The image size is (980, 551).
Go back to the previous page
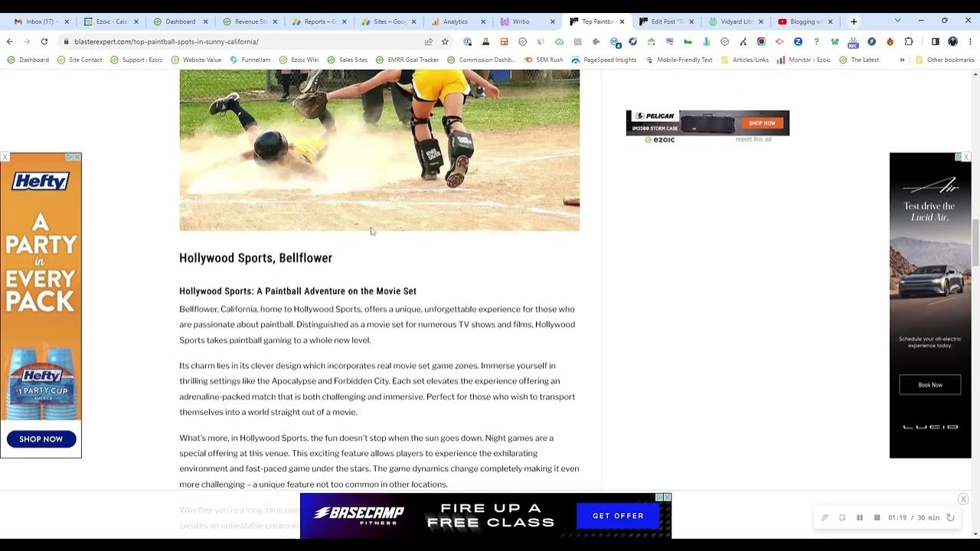9,41
